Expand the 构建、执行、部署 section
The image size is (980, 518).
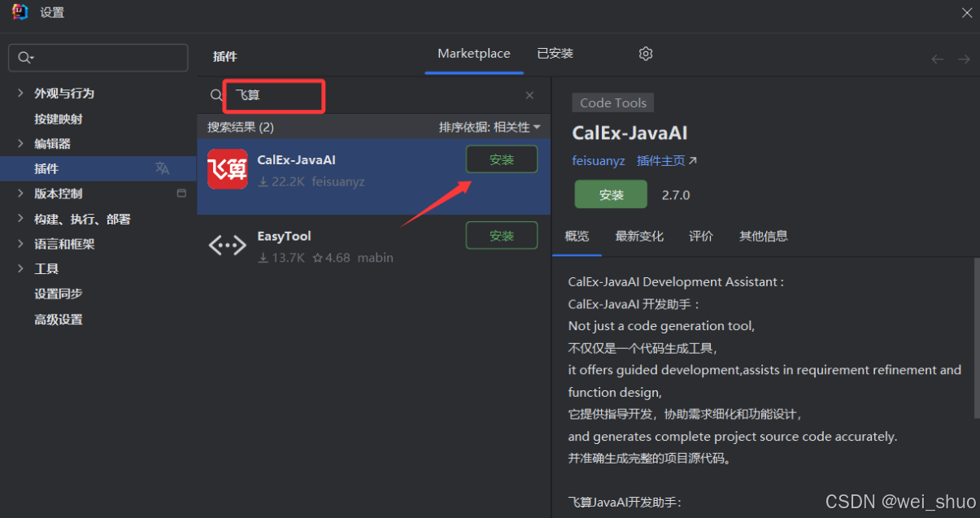20,219
